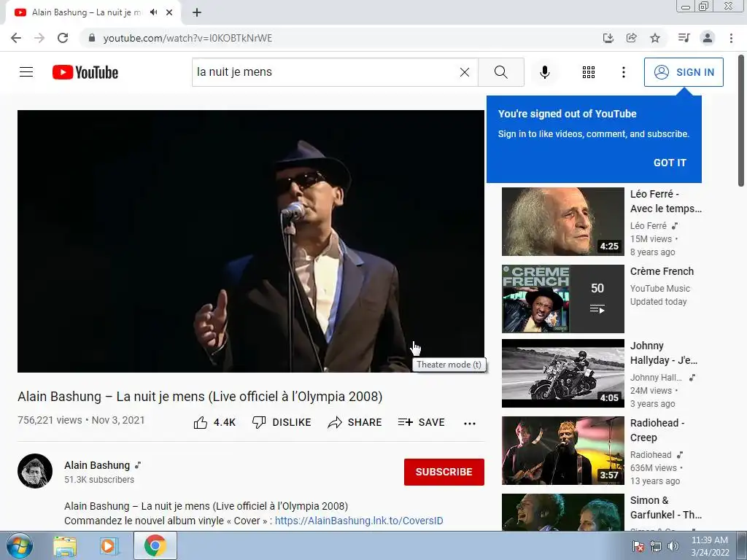The image size is (747, 560).
Task: Open Chrome three-dot menu
Action: 731,38
